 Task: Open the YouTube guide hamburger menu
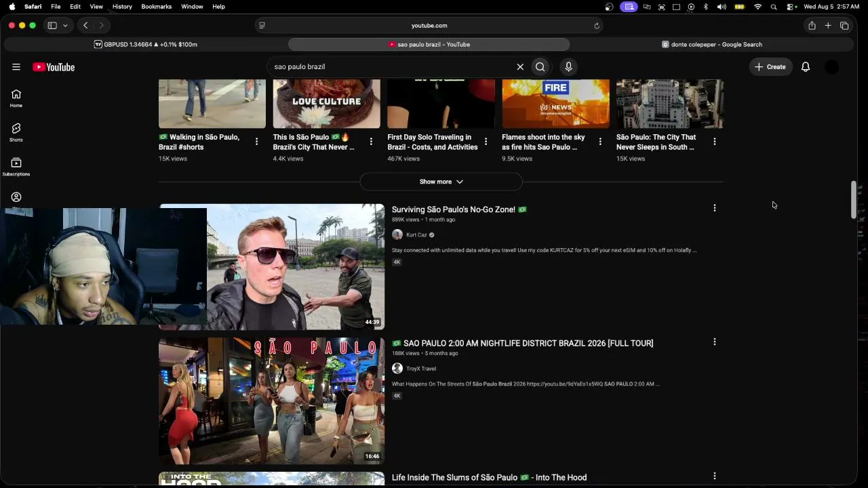tap(16, 67)
